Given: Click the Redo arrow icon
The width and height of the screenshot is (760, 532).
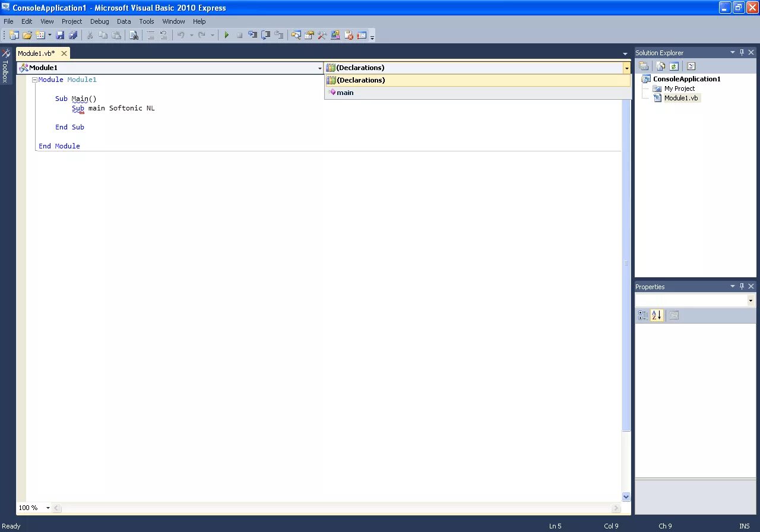Looking at the screenshot, I should (x=202, y=35).
